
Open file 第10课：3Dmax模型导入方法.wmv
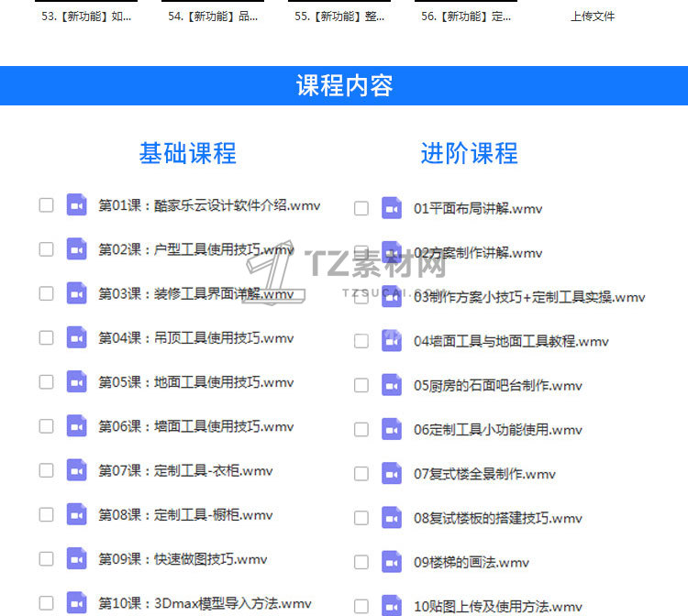(205, 603)
